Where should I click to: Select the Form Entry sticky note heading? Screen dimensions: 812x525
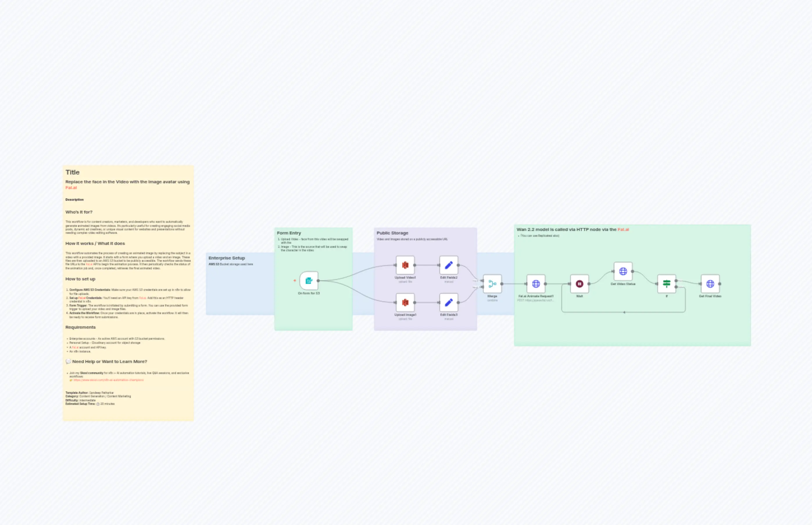pyautogui.click(x=289, y=233)
